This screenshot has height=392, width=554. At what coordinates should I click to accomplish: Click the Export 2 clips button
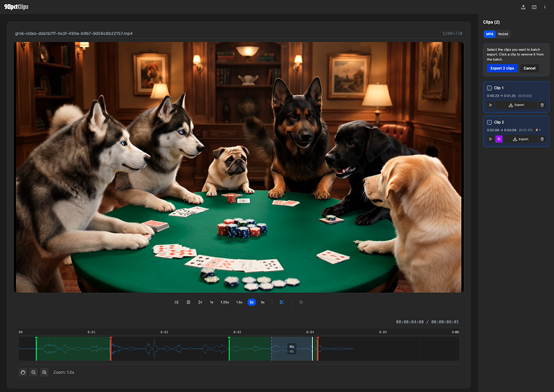pyautogui.click(x=502, y=69)
